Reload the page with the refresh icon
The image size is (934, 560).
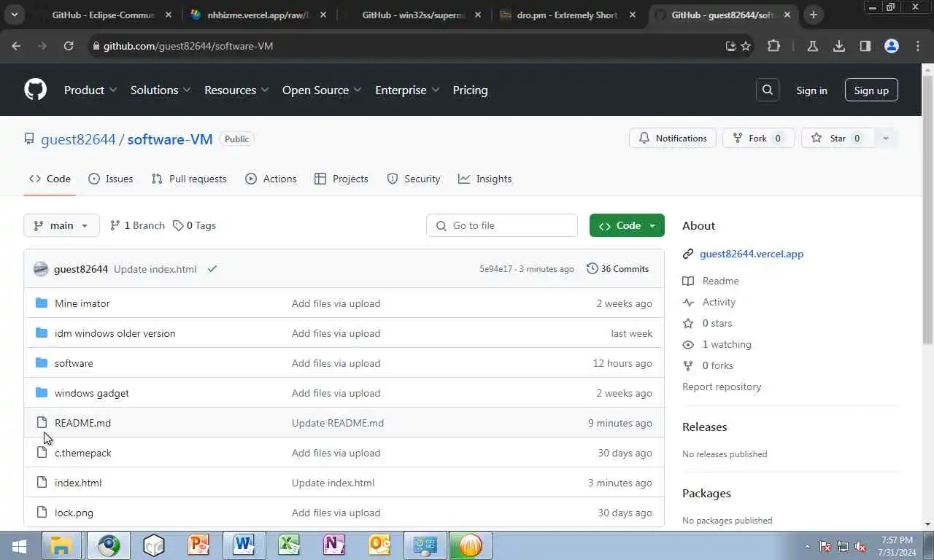pos(69,46)
